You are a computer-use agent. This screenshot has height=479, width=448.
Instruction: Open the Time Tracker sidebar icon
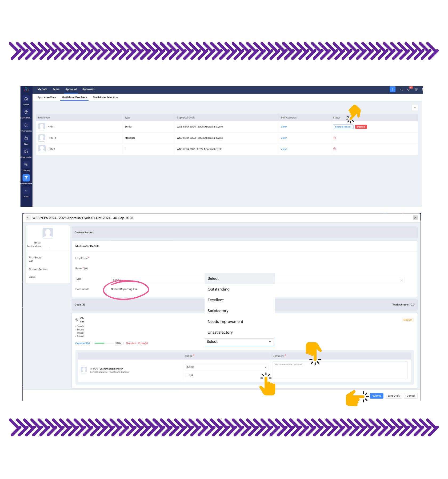coord(26,125)
